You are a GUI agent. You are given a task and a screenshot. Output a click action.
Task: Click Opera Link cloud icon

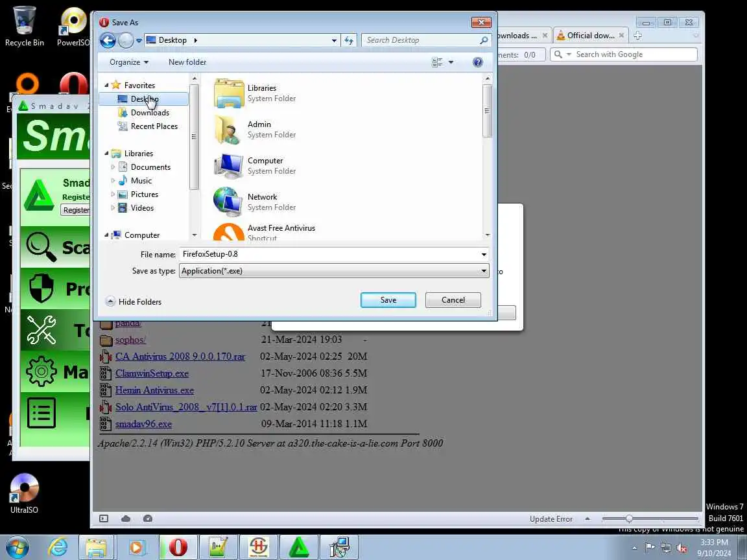[126, 519]
